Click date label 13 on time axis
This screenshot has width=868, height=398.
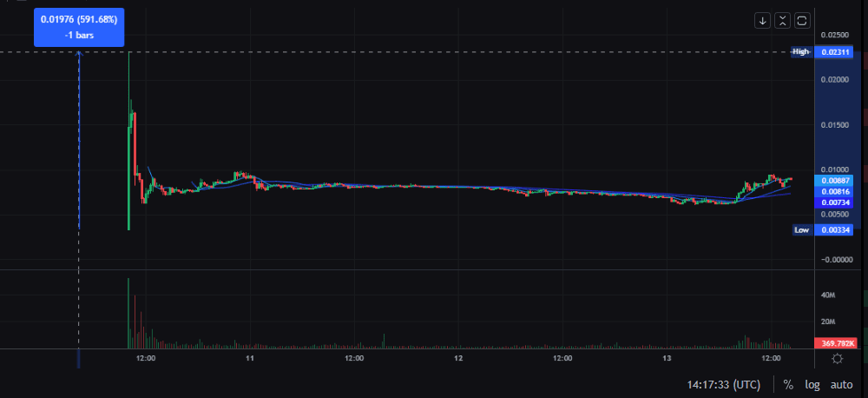667,359
